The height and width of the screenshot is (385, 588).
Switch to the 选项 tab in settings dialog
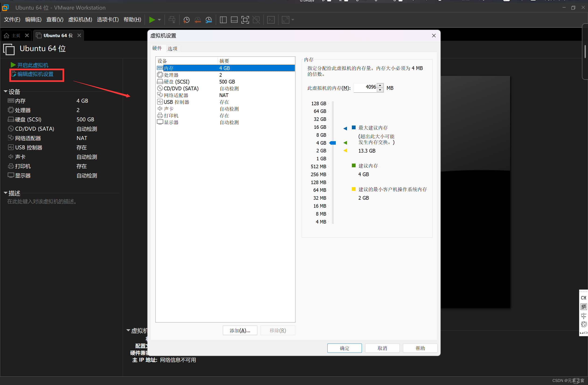point(172,49)
